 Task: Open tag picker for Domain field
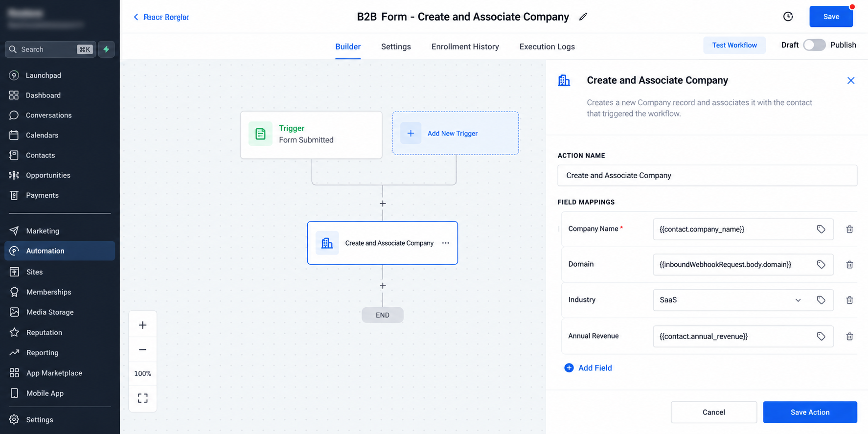[x=821, y=264]
